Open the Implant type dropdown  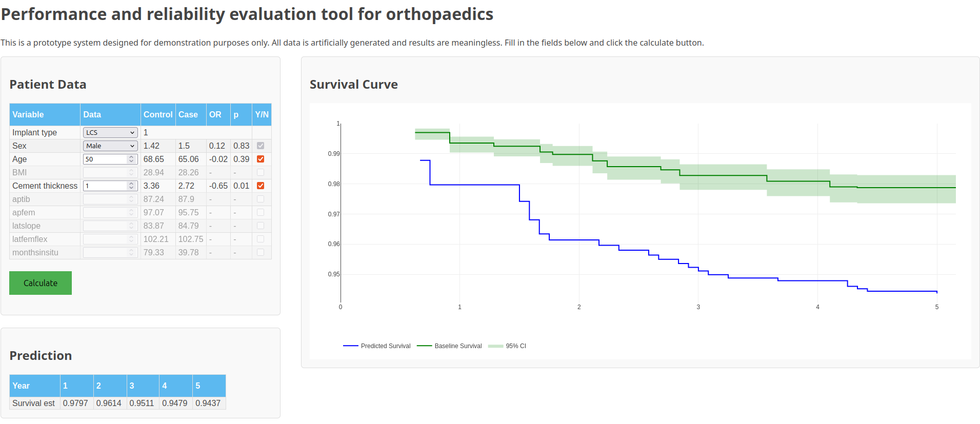coord(110,132)
